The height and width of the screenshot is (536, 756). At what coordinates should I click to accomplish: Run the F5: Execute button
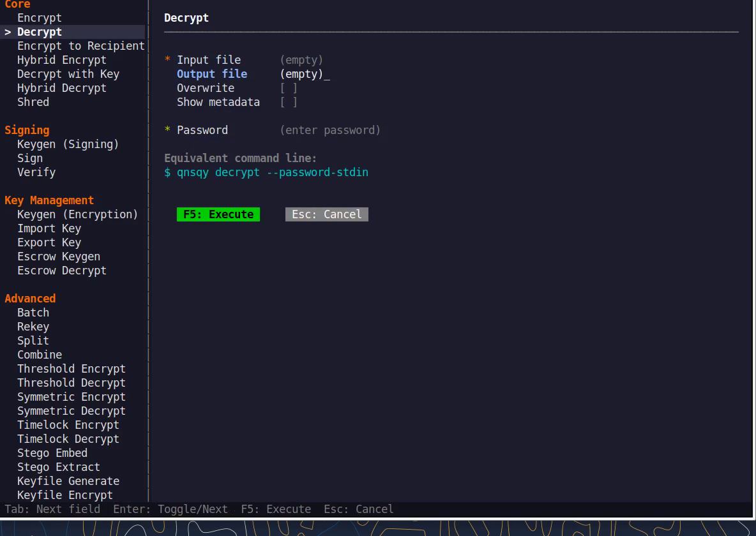tap(218, 214)
